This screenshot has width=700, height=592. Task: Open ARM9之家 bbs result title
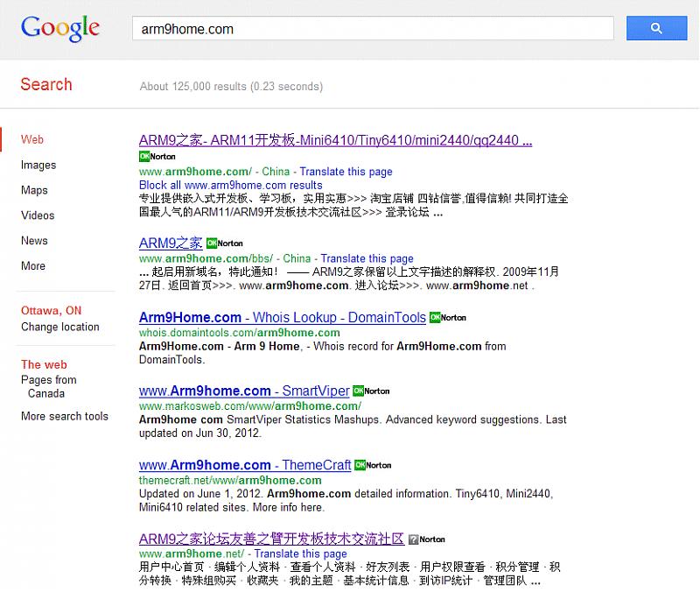(171, 243)
